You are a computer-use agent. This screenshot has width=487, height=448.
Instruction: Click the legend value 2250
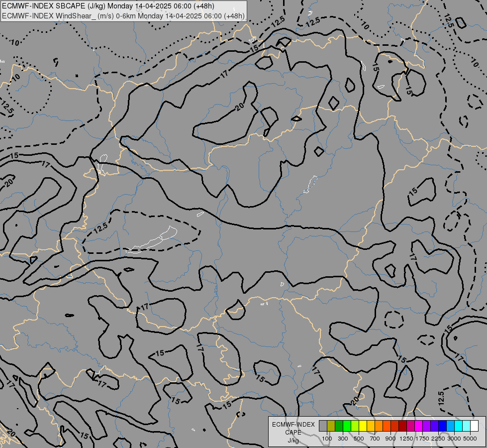pyautogui.click(x=438, y=439)
